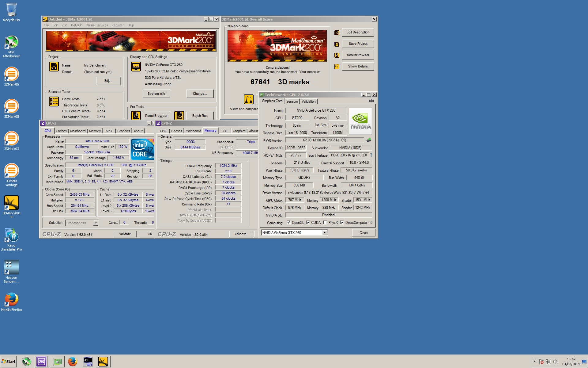Open the 3DMark Vantage desktop shortcut

[11, 175]
